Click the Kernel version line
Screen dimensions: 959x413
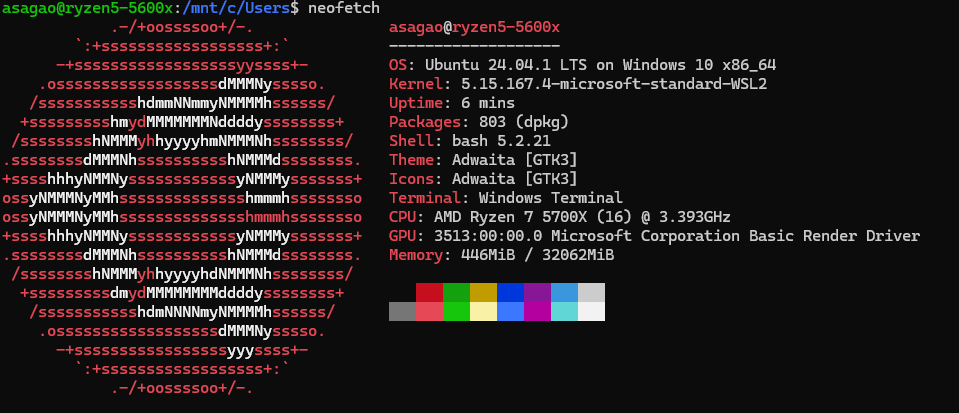[578, 84]
